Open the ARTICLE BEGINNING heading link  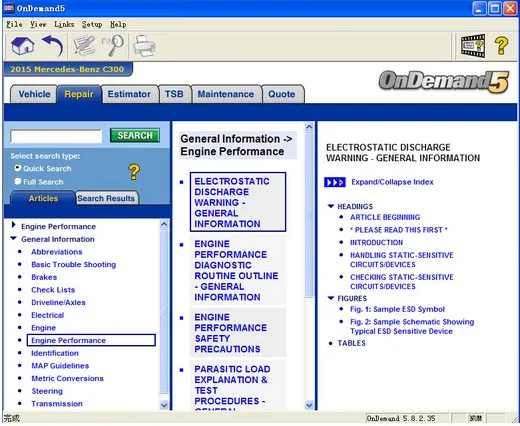click(x=385, y=217)
